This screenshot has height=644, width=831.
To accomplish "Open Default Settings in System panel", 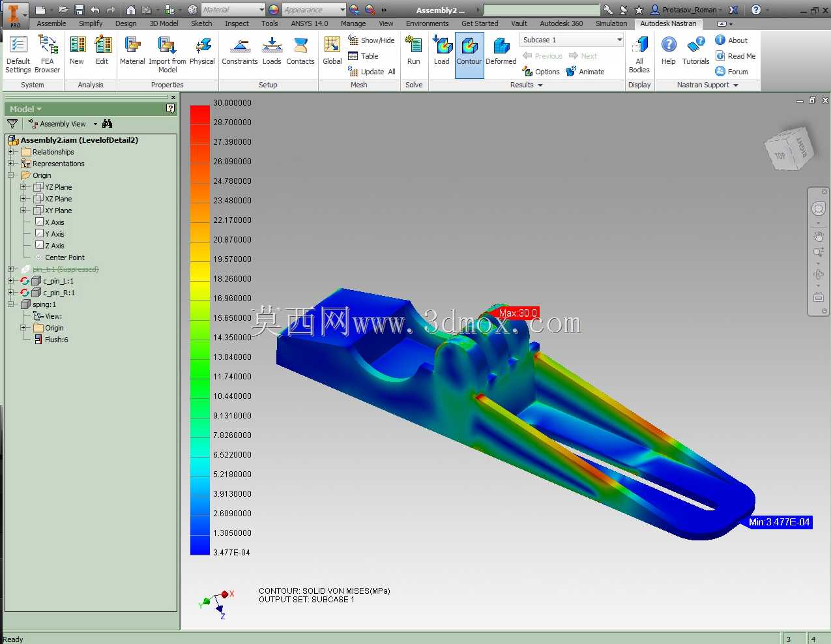I will click(18, 54).
